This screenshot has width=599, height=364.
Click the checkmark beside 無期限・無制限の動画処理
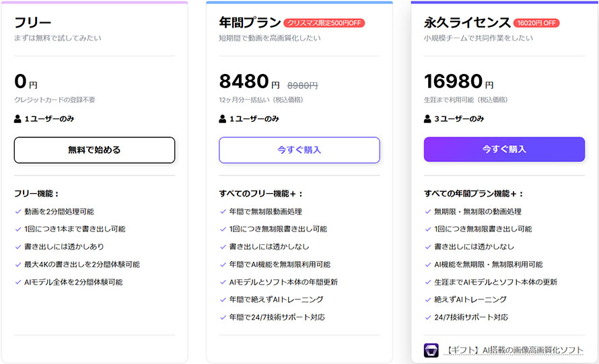coord(428,211)
